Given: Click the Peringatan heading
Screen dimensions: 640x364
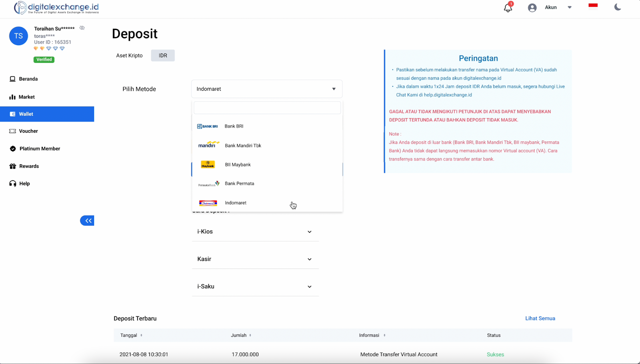Looking at the screenshot, I should (478, 58).
